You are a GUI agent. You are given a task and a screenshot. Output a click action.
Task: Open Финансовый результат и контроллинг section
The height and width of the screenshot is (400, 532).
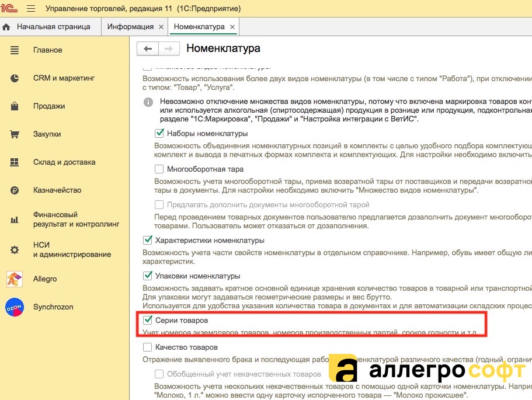pyautogui.click(x=76, y=220)
